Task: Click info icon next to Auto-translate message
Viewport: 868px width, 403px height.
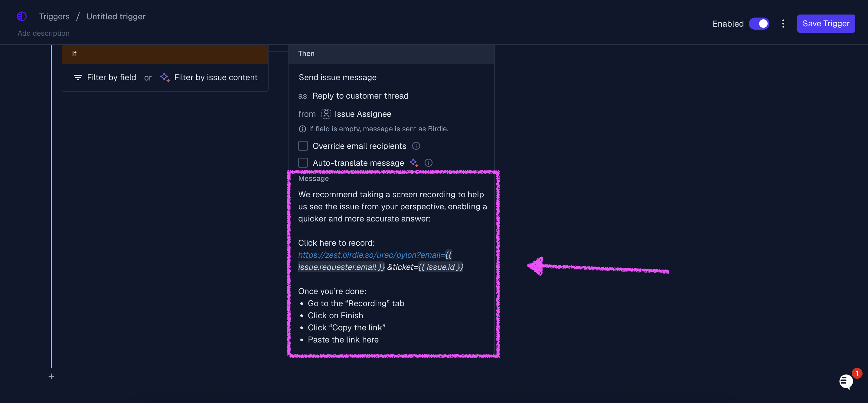Action: click(428, 163)
